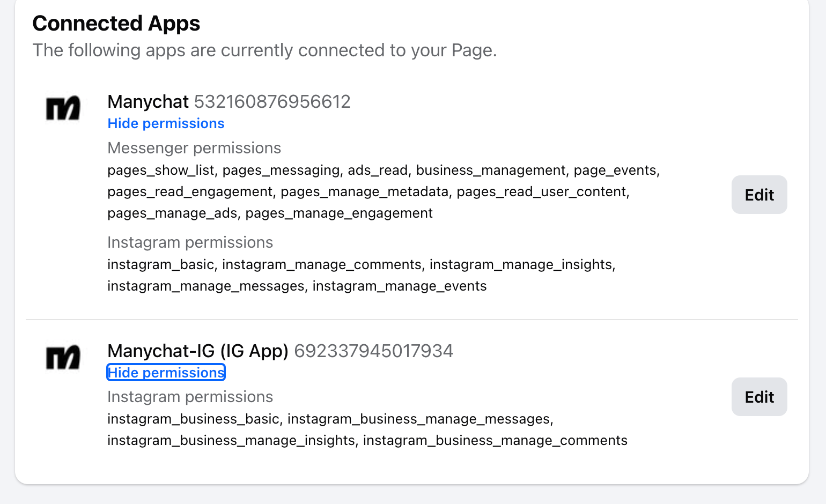Screen dimensions: 826x504
Task: Click the instagram_business_manage_messages permission
Action: click(x=419, y=419)
